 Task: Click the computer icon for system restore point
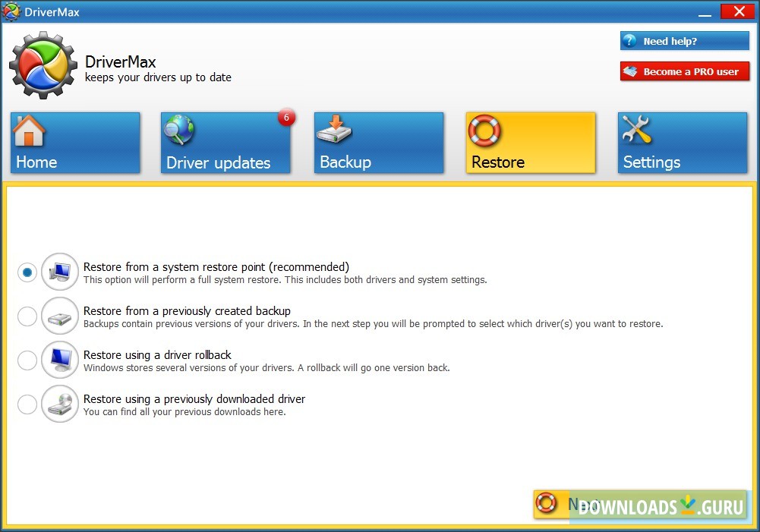(60, 272)
